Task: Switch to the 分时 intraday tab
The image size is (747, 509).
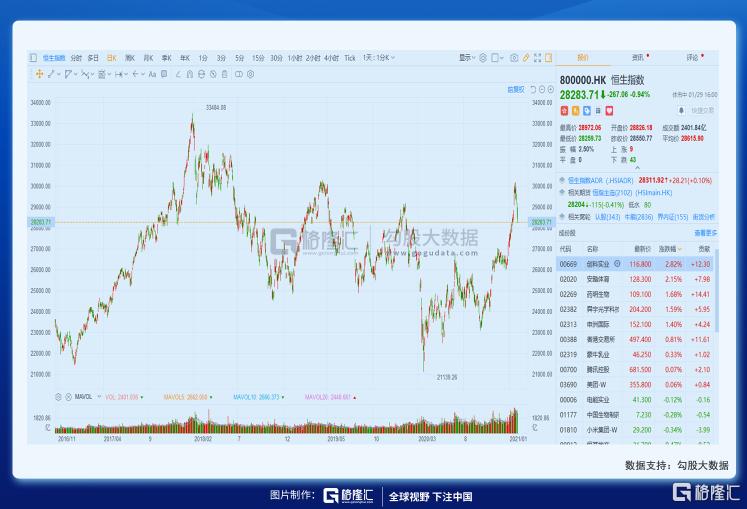Action: tap(76, 58)
